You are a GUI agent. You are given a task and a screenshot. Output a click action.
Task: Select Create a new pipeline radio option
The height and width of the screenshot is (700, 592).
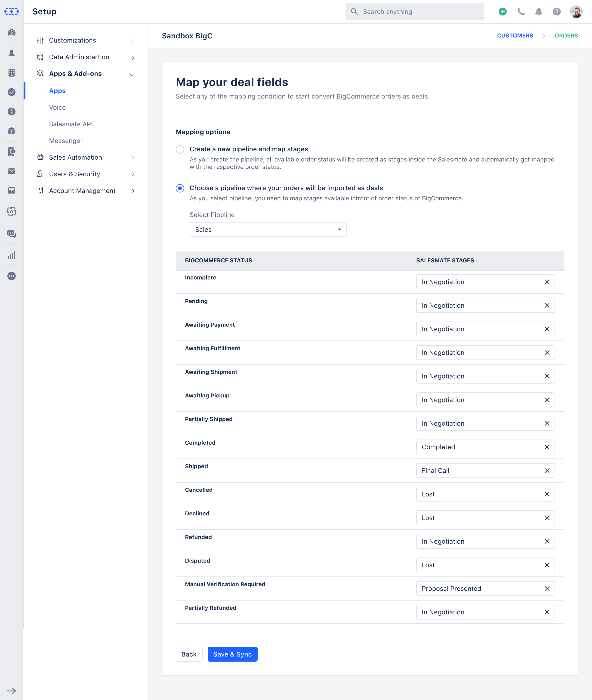pos(180,149)
